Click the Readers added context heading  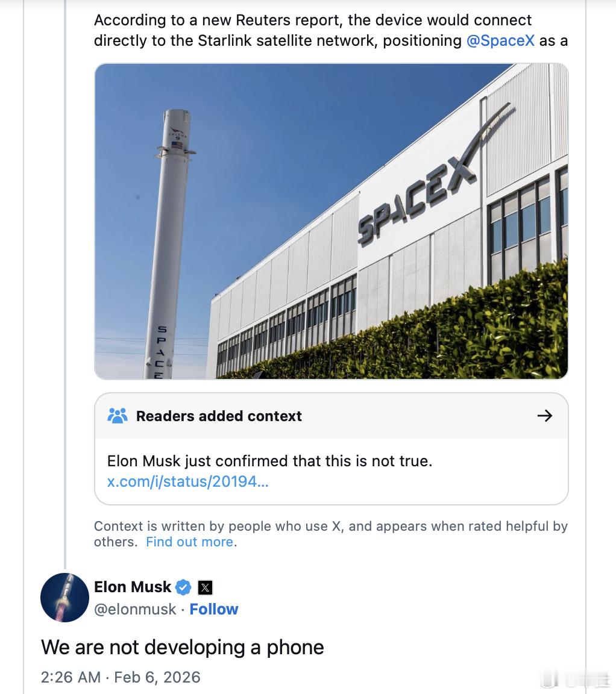(x=219, y=416)
